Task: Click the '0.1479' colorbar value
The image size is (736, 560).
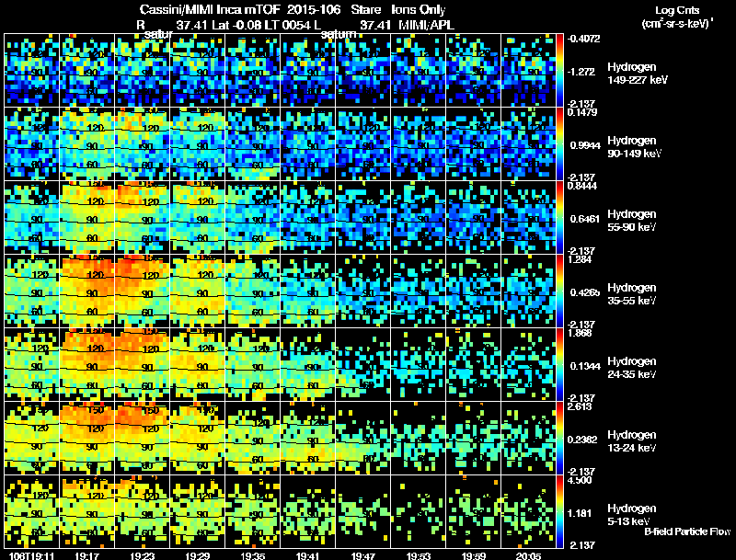Action: point(582,112)
